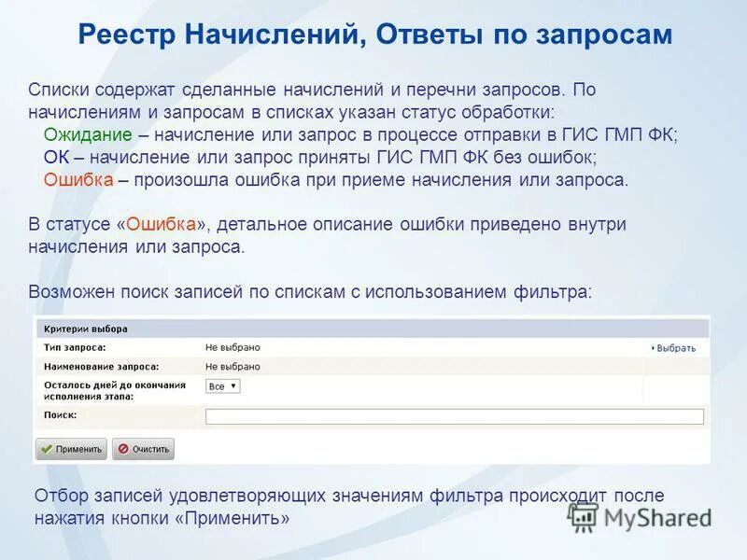Click the Критерии выбора header

[373, 329]
